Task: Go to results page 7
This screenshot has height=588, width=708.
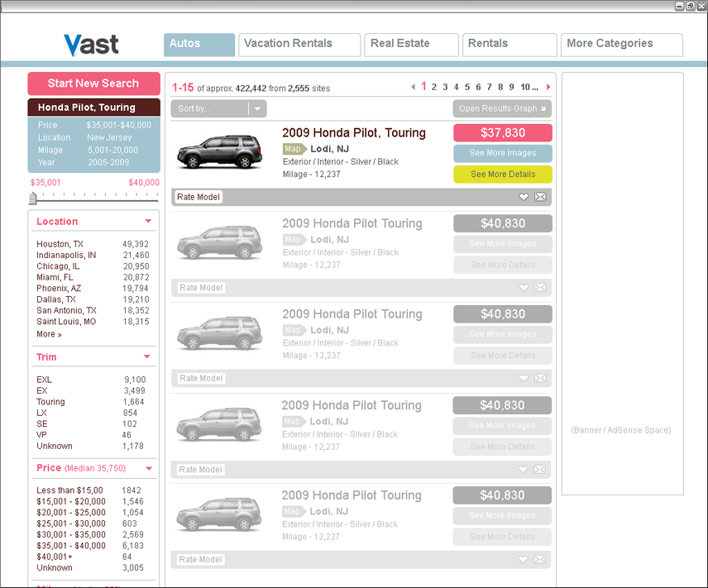Action: pyautogui.click(x=489, y=87)
